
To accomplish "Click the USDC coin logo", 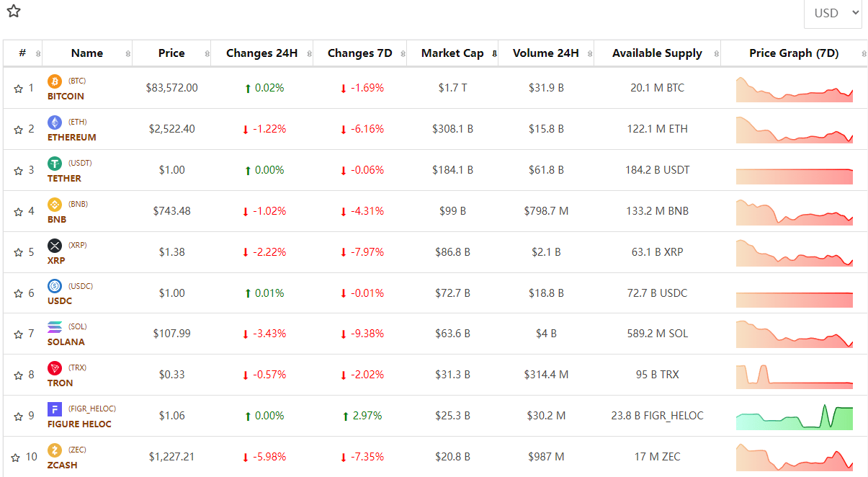I will [55, 286].
